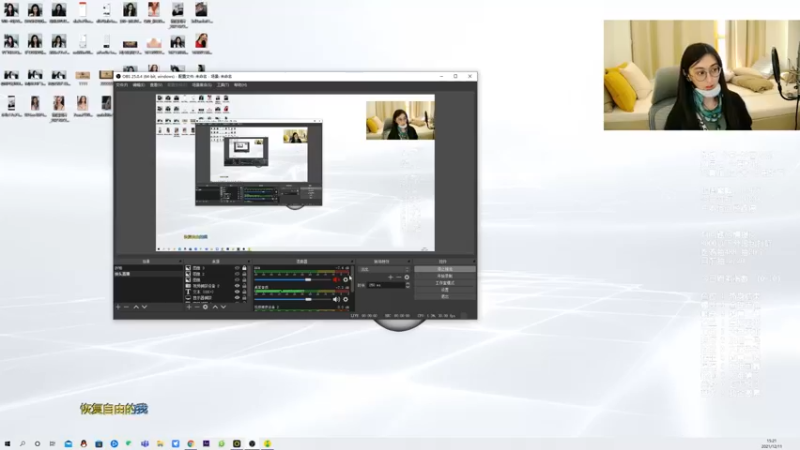
Task: Float the Scene Transitions (场景转换) dock panel
Action: [409, 261]
